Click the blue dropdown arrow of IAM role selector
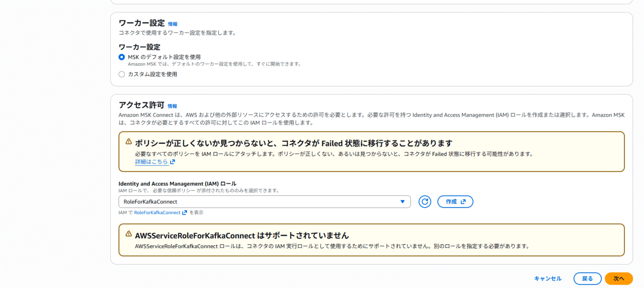Viewport: 644px width, 288px height. tap(402, 202)
